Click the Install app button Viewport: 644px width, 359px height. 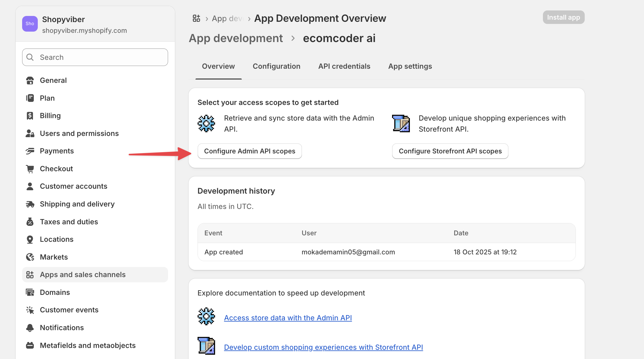tap(563, 17)
